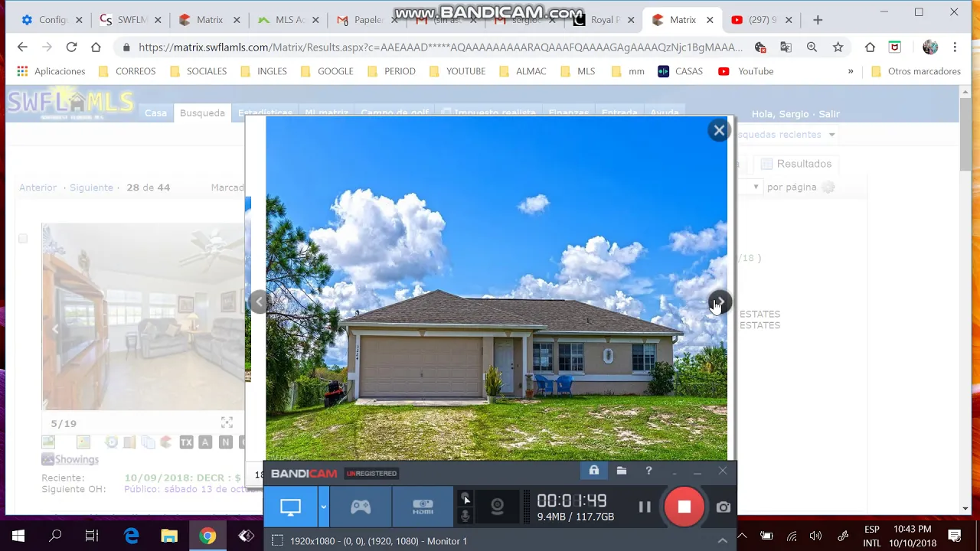Open INGLES bookmark folder
The width and height of the screenshot is (980, 551).
[263, 71]
